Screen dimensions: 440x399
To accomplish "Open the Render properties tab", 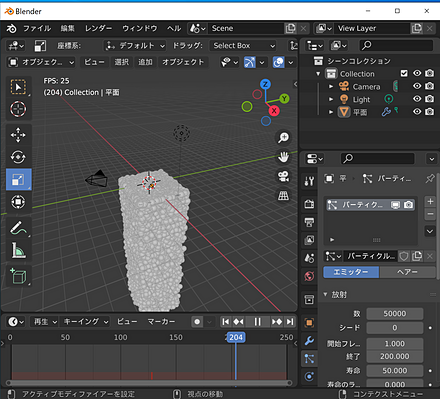I will point(309,203).
